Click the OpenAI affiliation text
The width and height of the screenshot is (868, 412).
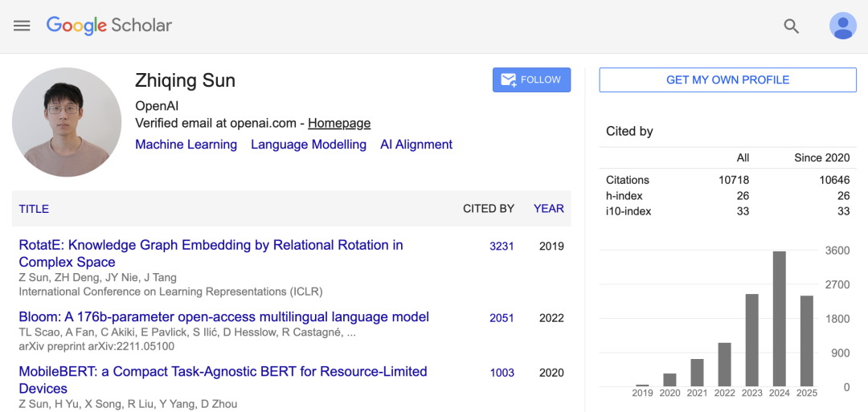(157, 106)
